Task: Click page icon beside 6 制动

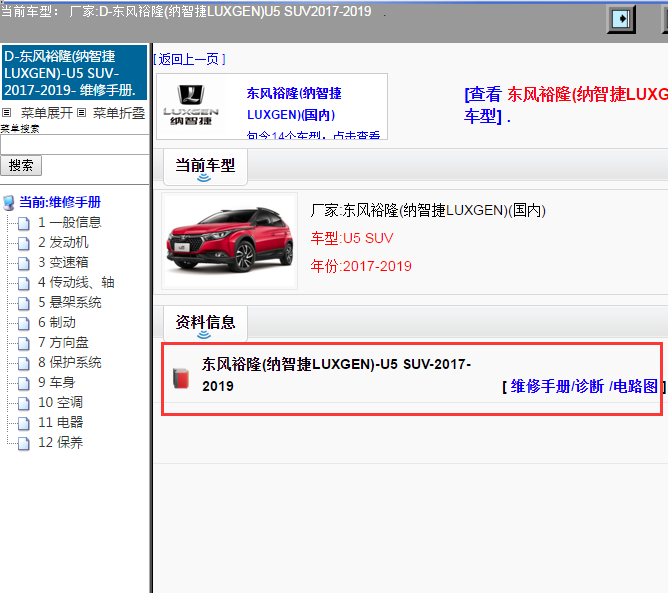Action: (24, 323)
